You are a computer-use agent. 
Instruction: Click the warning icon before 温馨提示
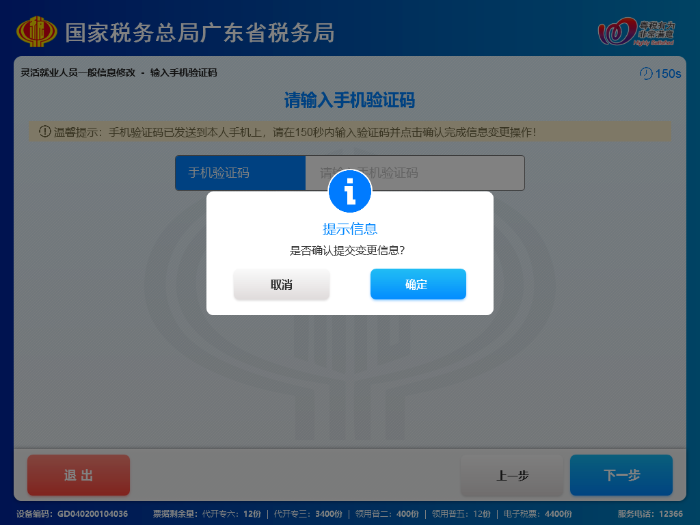[45, 131]
